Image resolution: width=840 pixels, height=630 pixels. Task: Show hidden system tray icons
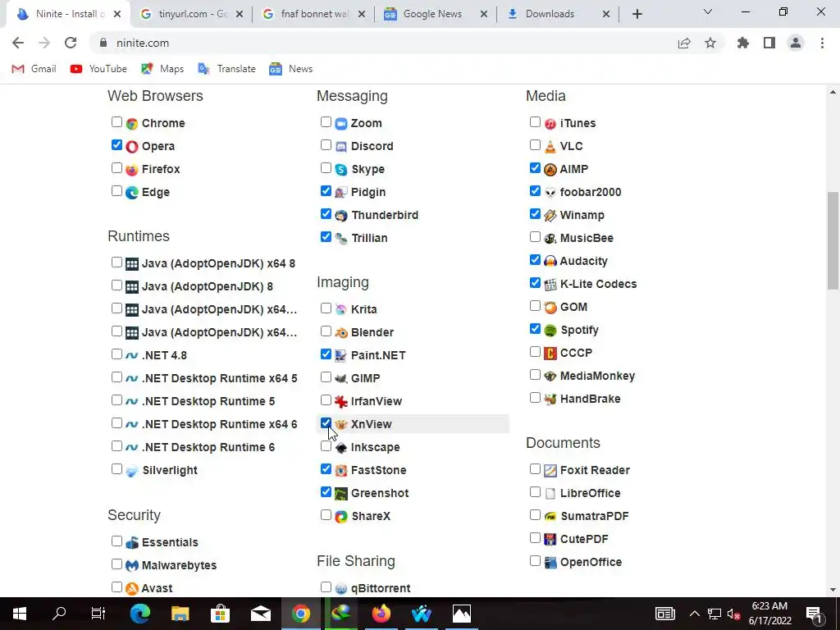(x=694, y=614)
